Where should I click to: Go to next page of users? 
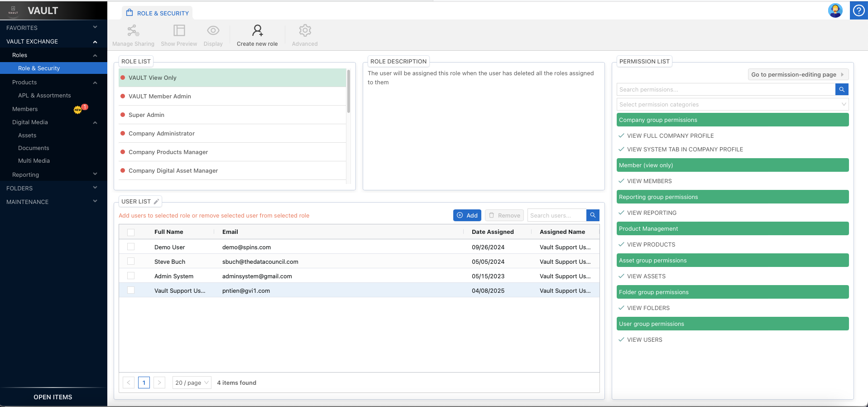point(159,383)
